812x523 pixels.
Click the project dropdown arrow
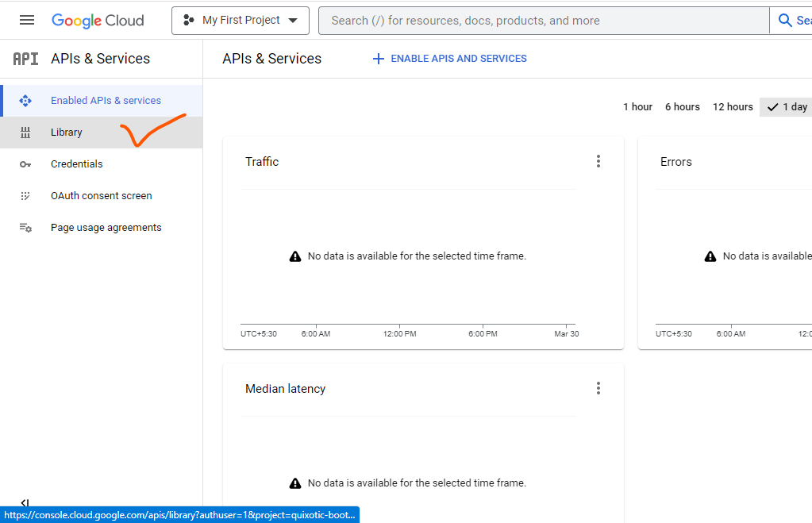(x=293, y=21)
